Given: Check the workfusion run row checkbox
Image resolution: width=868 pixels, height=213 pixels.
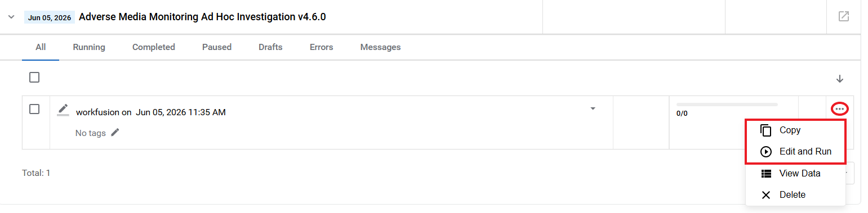Looking at the screenshot, I should 34,109.
